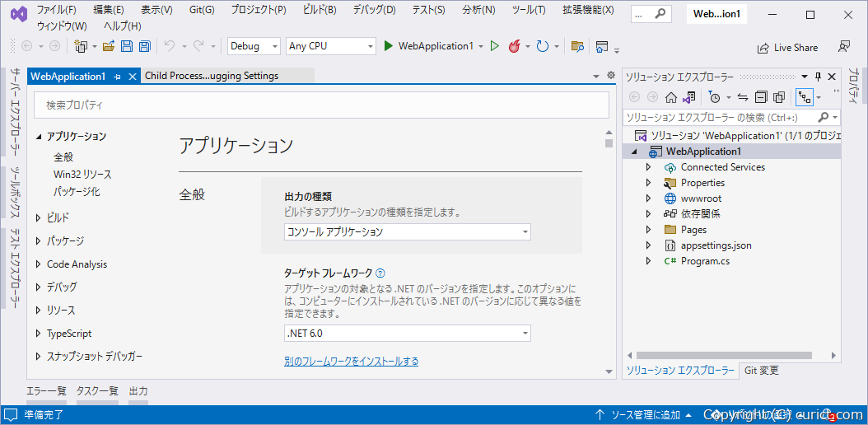The height and width of the screenshot is (425, 868).
Task: Expand the TypeScript section
Action: pyautogui.click(x=38, y=333)
